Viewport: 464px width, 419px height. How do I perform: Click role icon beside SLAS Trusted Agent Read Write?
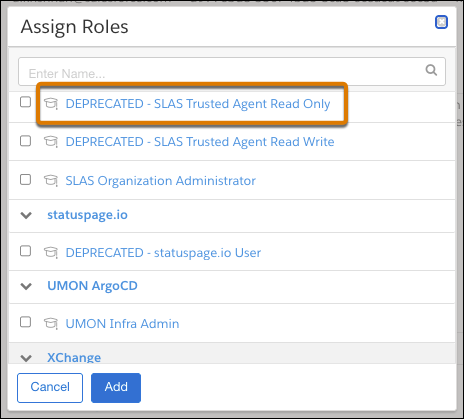click(51, 142)
